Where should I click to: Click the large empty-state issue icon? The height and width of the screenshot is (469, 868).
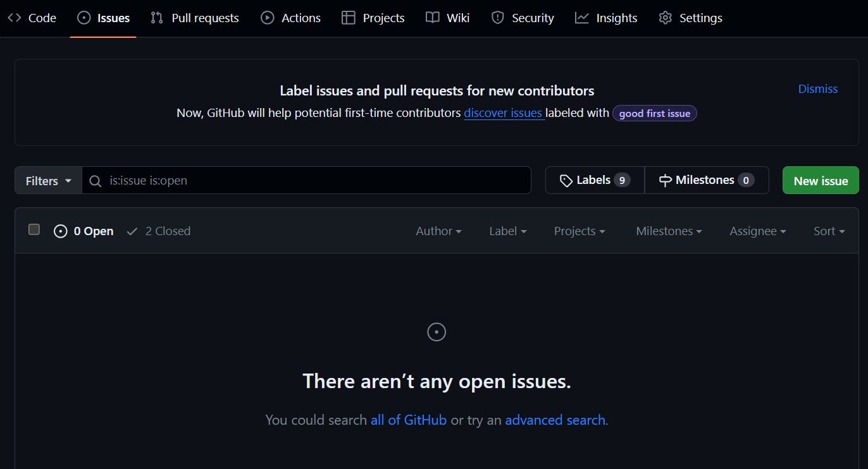437,332
